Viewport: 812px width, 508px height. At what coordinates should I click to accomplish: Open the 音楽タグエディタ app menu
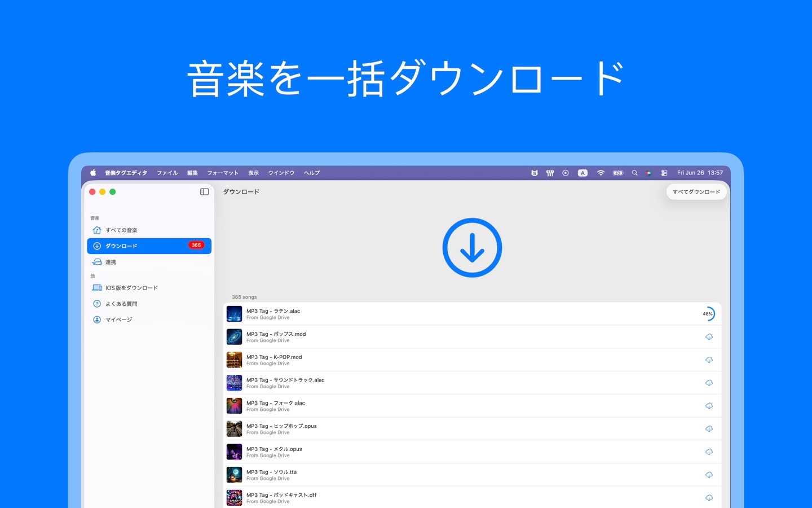126,173
